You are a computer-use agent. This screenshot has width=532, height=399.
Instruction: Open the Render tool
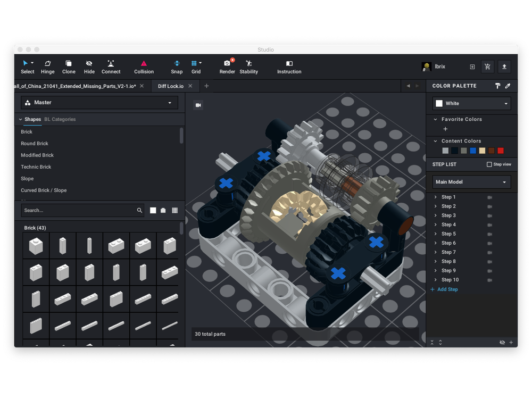227,66
